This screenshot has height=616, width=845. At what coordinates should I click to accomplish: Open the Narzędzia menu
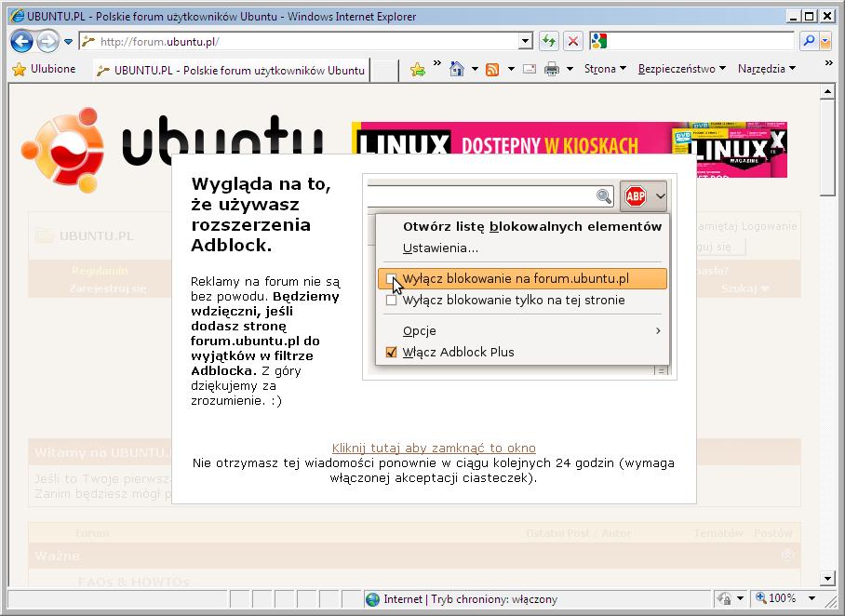pos(767,69)
